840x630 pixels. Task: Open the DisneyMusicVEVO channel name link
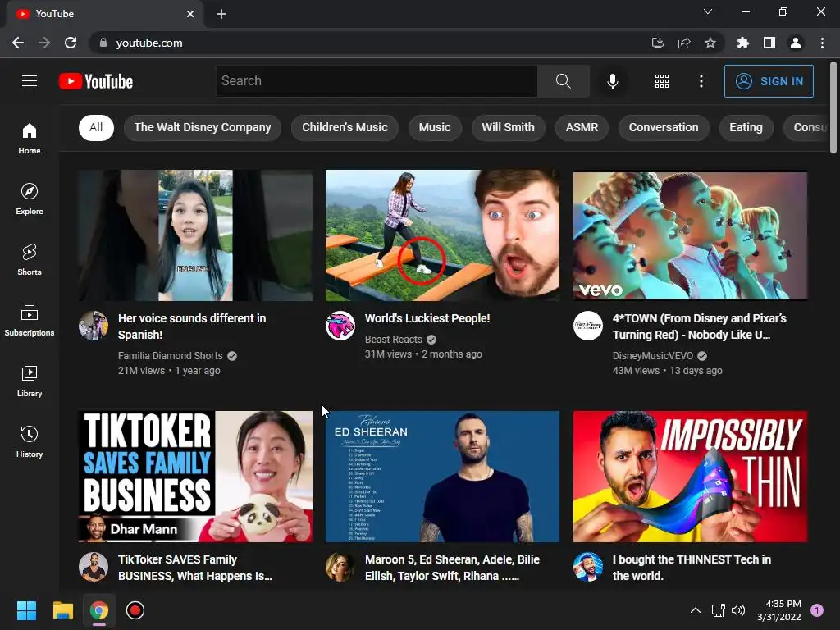click(652, 356)
